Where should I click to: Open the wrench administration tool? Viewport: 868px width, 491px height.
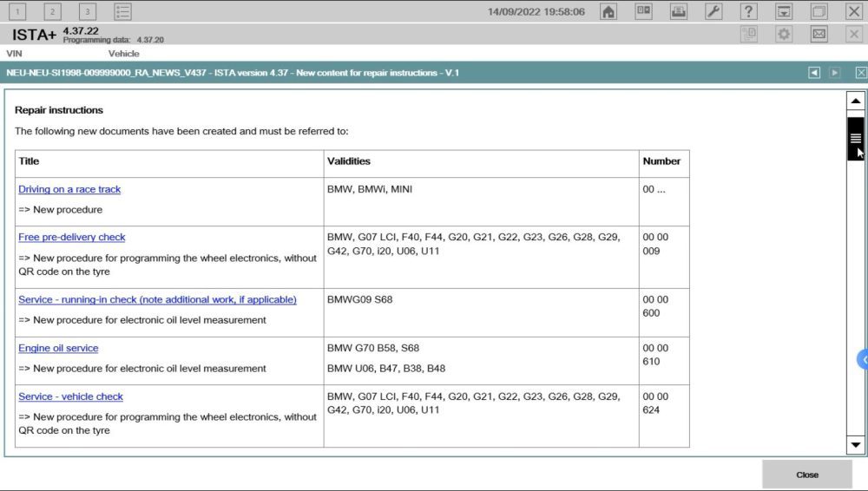point(713,11)
